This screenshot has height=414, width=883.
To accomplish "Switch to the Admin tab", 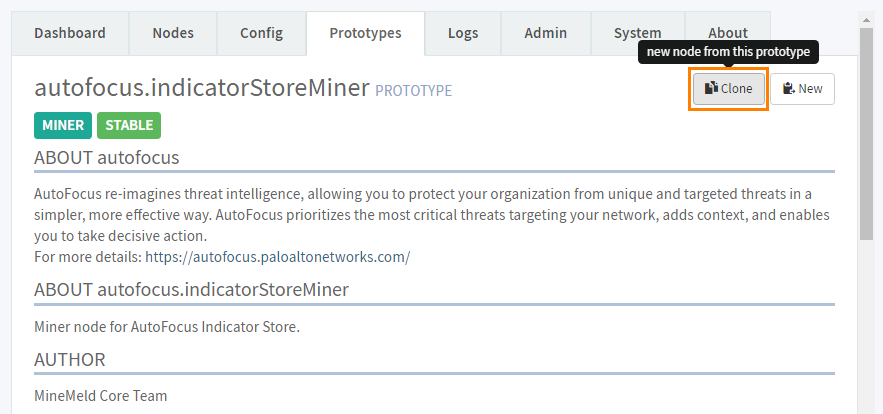I will (546, 33).
